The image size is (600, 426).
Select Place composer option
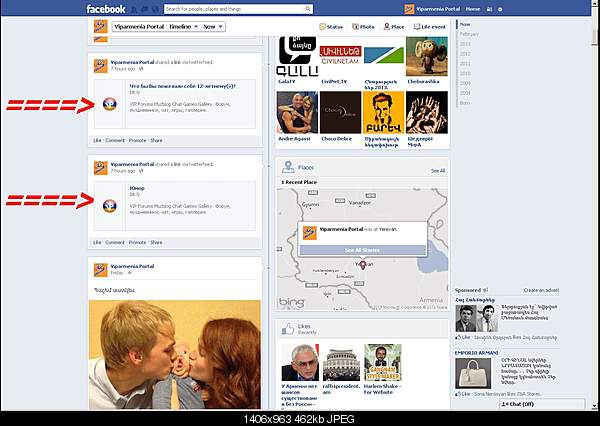coord(394,26)
